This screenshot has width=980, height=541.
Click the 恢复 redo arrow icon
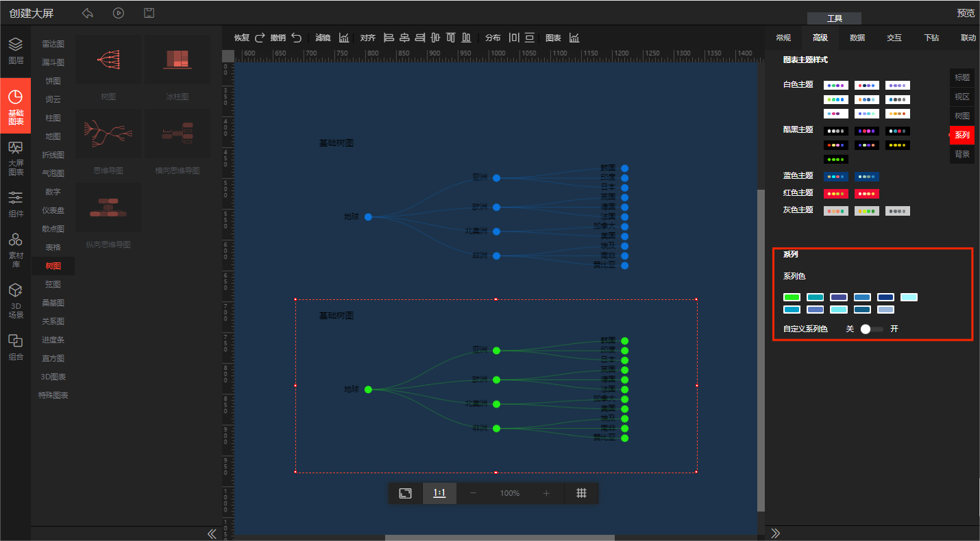click(260, 38)
